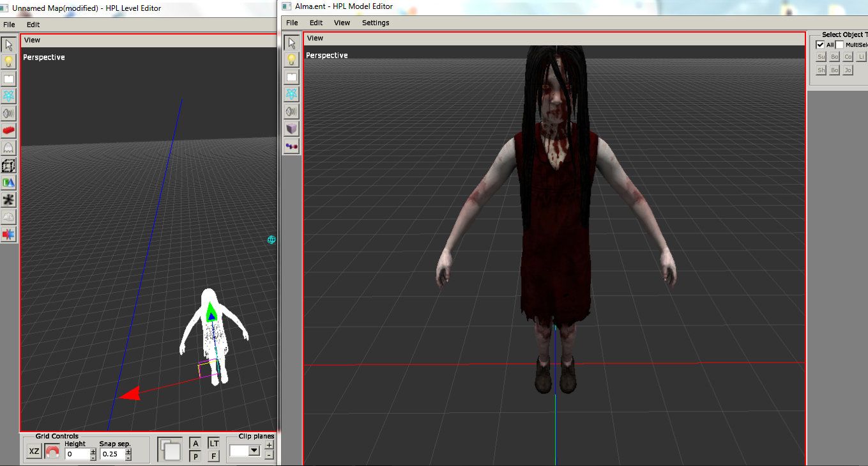The height and width of the screenshot is (466, 868).
Task: Decrease Snap sep. with minus stepper
Action: click(x=128, y=457)
